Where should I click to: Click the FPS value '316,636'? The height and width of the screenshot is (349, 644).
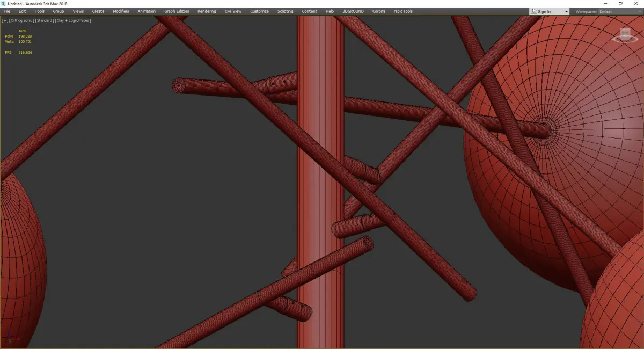(x=25, y=53)
